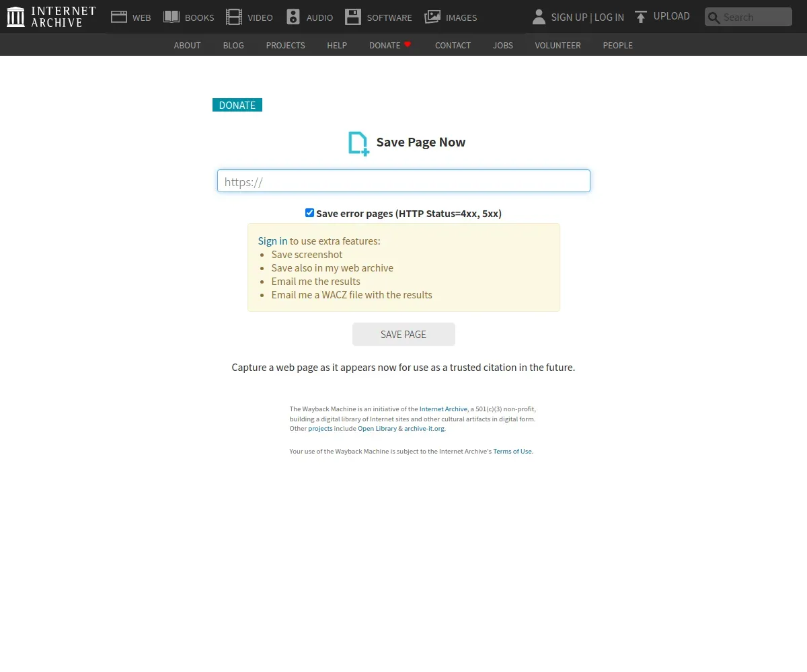Open the Books section icon
The width and height of the screenshot is (807, 672).
(171, 17)
